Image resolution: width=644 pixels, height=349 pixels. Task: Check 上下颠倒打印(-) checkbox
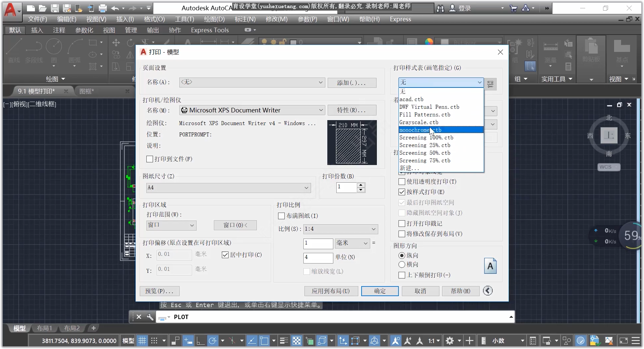click(402, 275)
